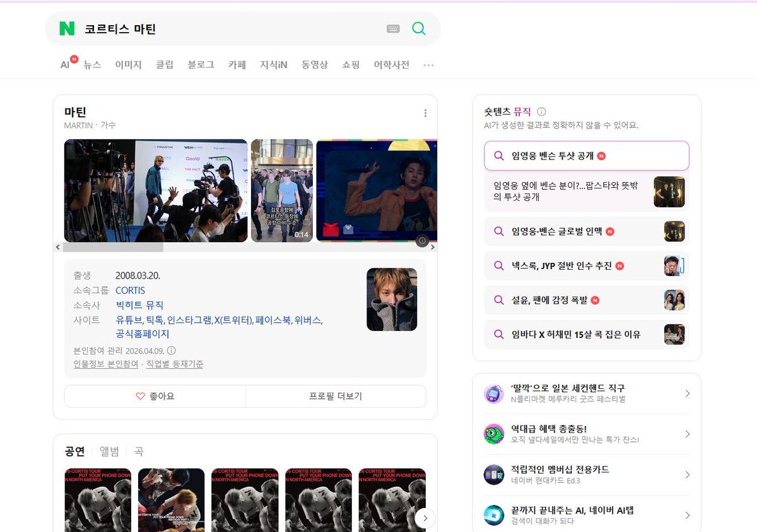Switch to the 이미지 tab
Viewport: 757px width, 532px height.
click(x=128, y=65)
